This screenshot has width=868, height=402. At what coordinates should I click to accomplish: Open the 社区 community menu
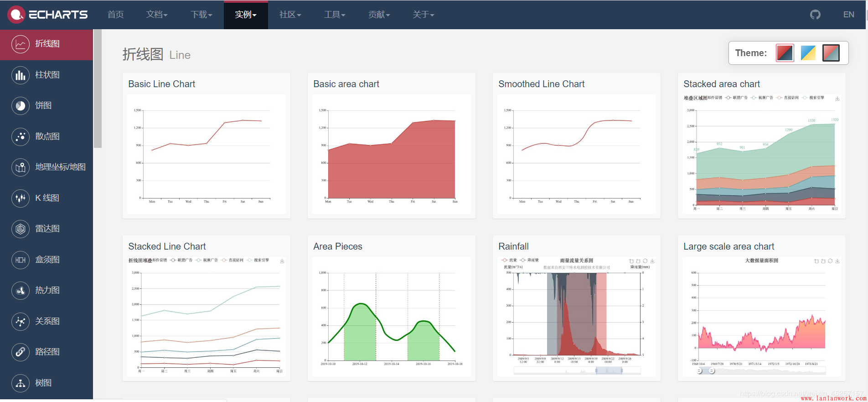pyautogui.click(x=290, y=15)
